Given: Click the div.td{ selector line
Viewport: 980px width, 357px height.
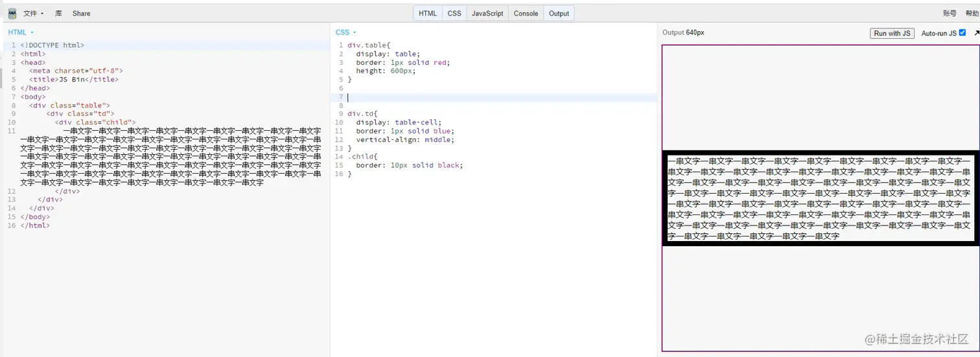Looking at the screenshot, I should [363, 114].
